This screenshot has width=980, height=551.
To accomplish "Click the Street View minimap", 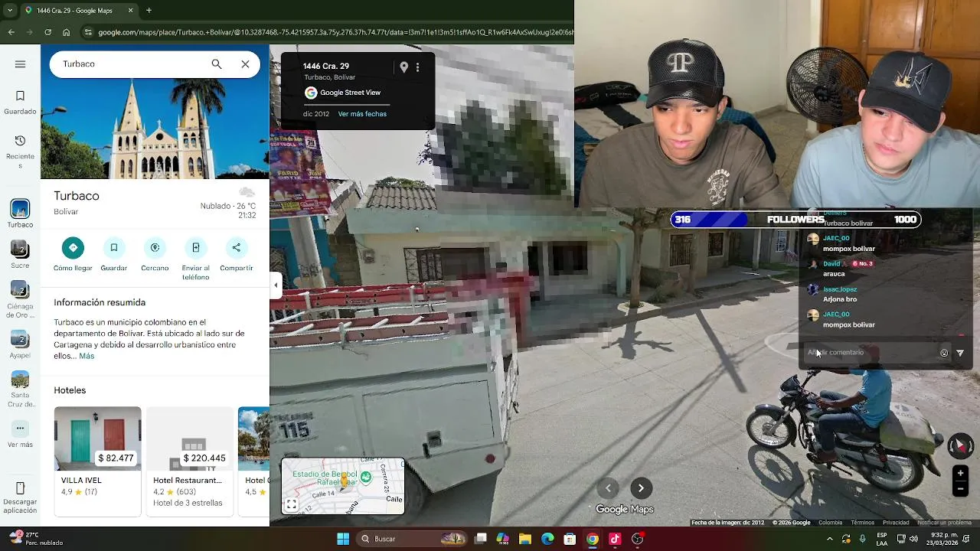I will click(343, 486).
